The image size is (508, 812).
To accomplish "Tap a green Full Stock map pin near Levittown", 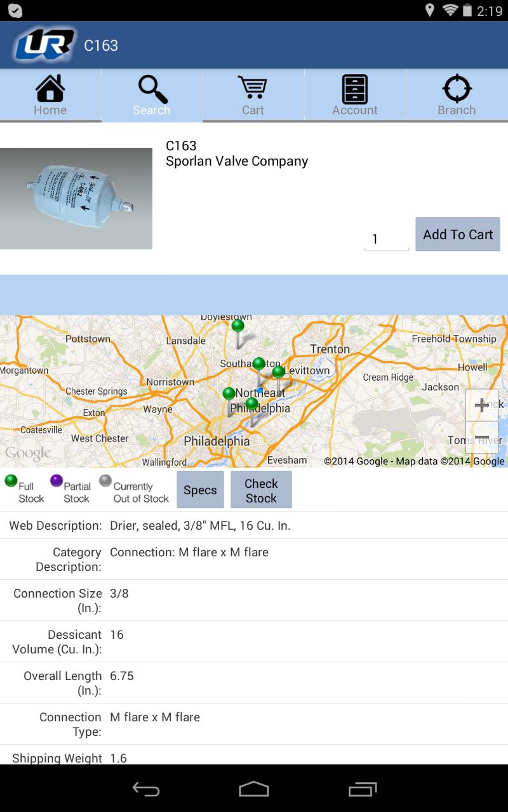I will [278, 371].
